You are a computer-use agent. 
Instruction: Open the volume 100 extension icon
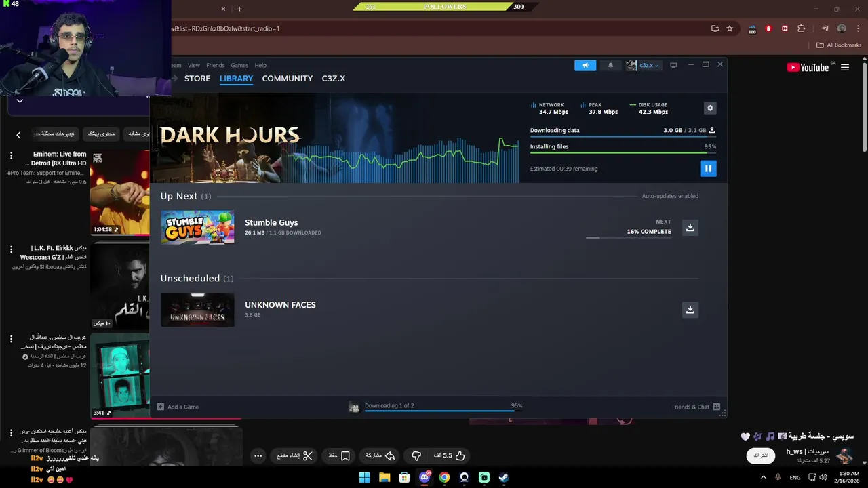pyautogui.click(x=752, y=29)
